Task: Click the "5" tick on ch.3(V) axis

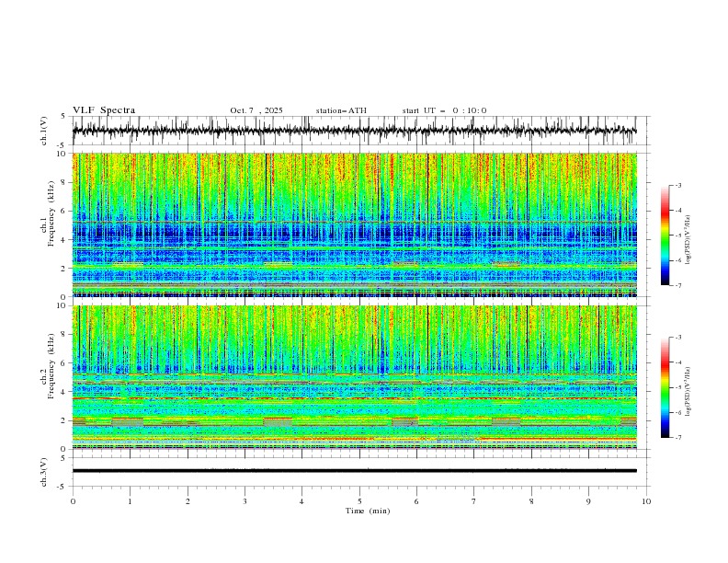Action: [x=63, y=457]
